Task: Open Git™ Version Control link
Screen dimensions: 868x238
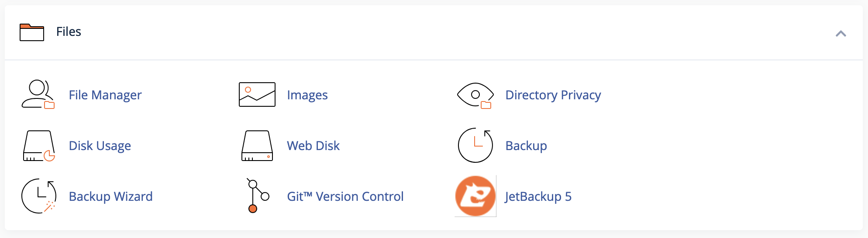Action: 345,196
